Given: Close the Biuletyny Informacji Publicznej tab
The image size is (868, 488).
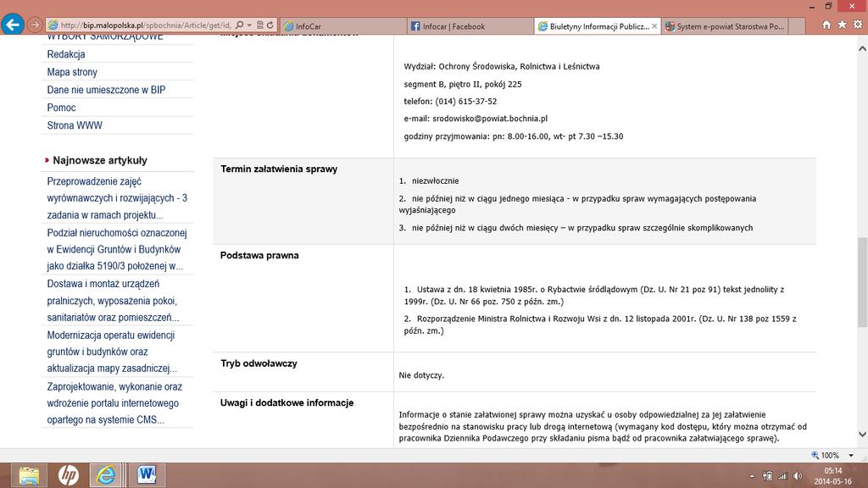Looking at the screenshot, I should pos(654,26).
